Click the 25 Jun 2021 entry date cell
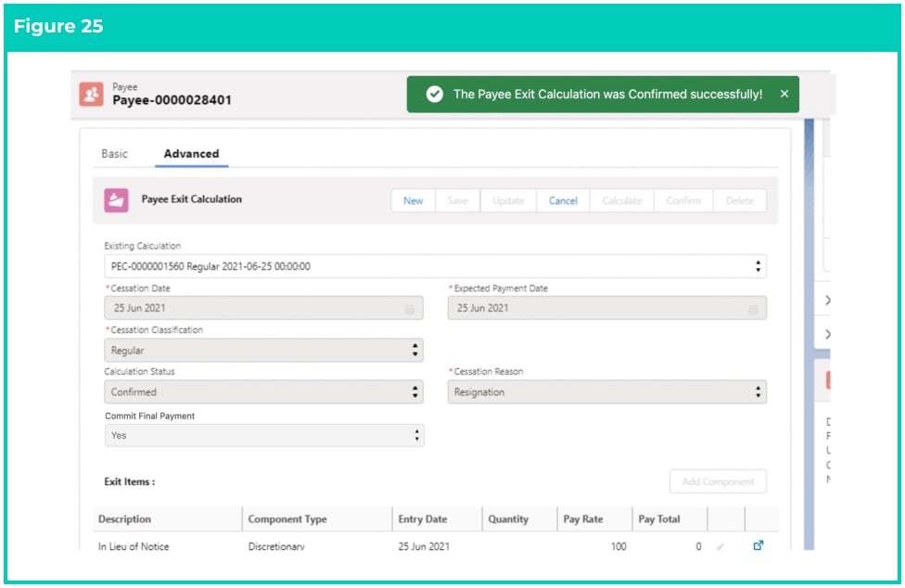 point(424,546)
